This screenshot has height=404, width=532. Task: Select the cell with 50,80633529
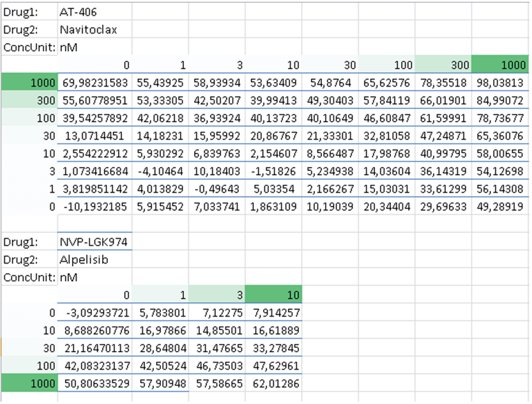pos(94,384)
